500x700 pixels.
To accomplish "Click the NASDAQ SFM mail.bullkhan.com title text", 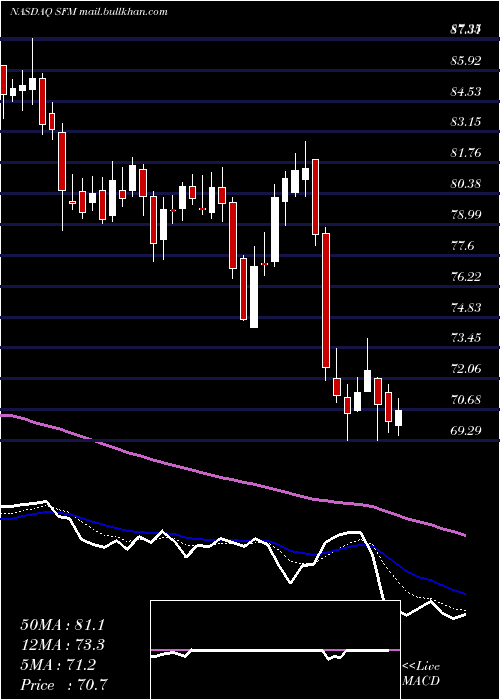I will [89, 12].
